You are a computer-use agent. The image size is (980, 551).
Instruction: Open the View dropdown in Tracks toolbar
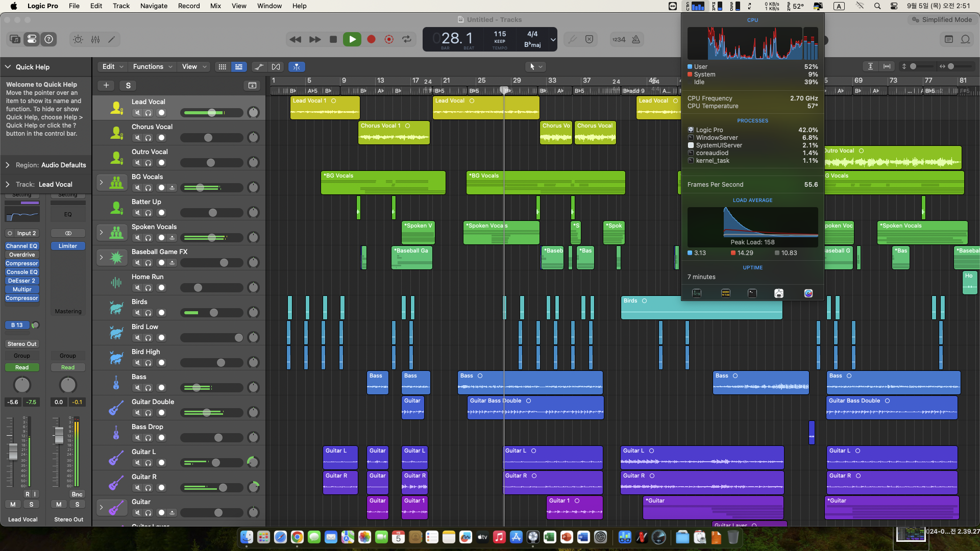coord(194,67)
